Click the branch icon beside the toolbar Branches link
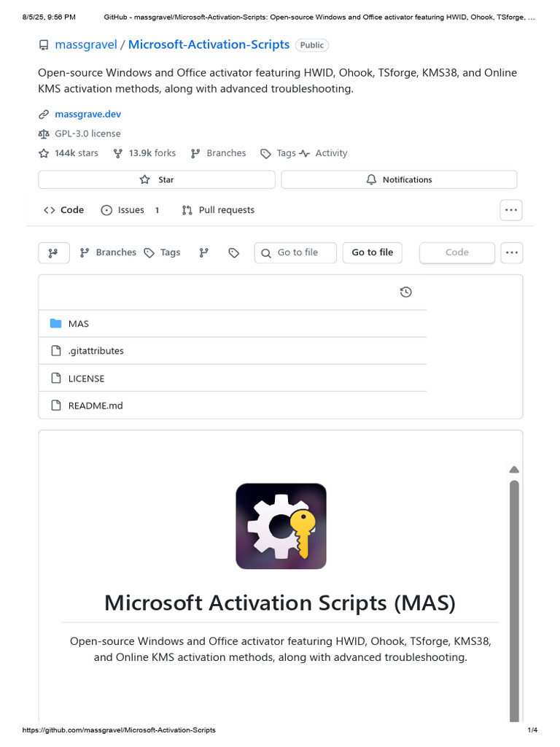 (x=85, y=253)
